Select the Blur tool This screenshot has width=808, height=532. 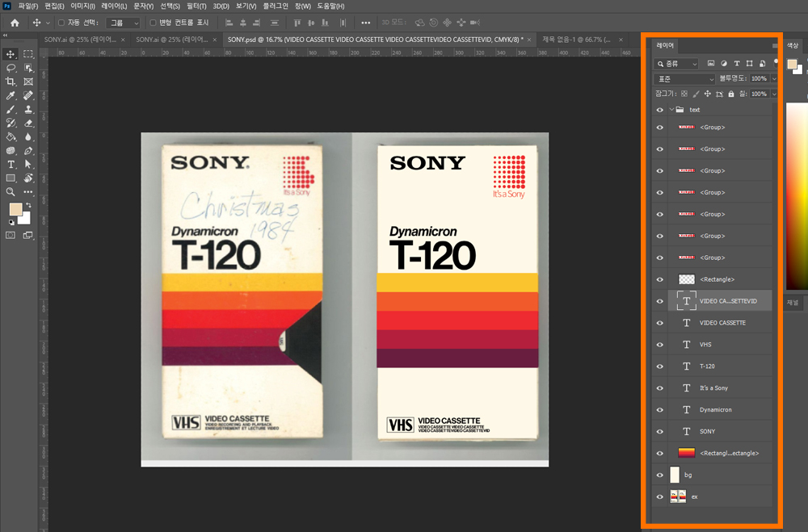(x=28, y=137)
